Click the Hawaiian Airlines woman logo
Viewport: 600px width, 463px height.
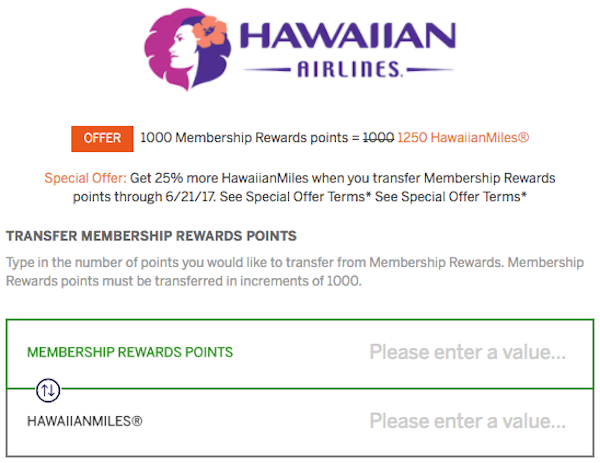point(187,49)
